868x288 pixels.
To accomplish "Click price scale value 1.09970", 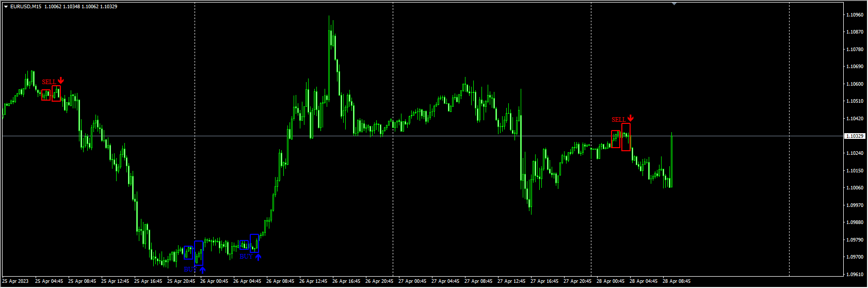I will click(x=855, y=205).
